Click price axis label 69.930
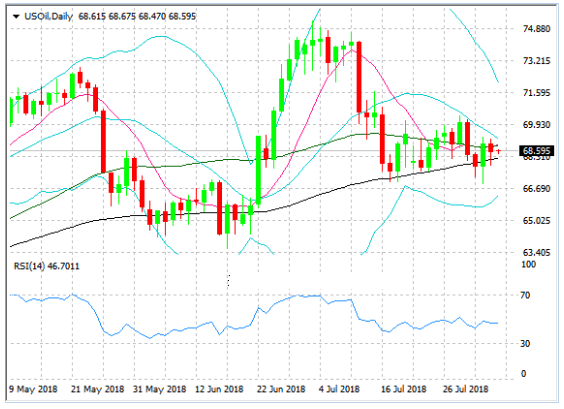Screen dimensions: 564x409 (536, 125)
